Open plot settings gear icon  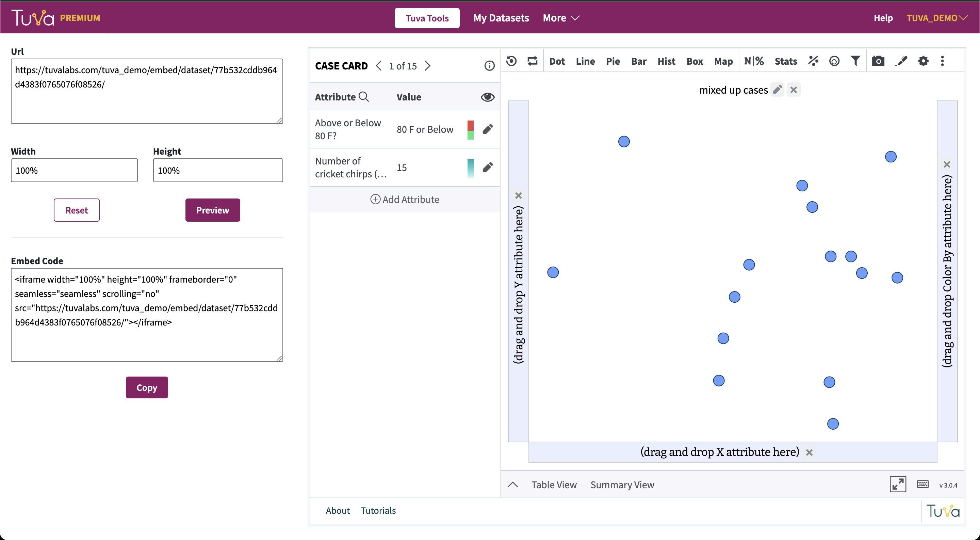[923, 61]
